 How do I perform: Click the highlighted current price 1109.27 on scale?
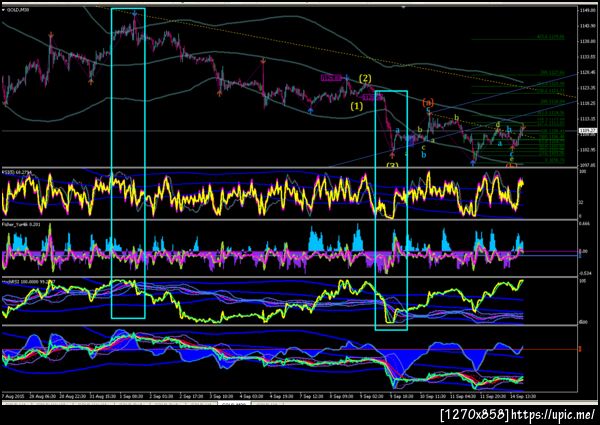coord(588,131)
